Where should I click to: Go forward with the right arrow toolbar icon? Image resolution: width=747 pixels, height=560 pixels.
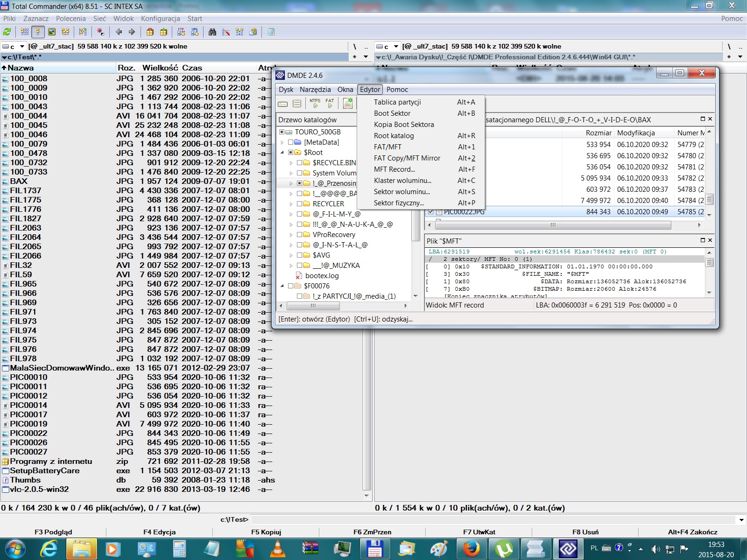(132, 32)
